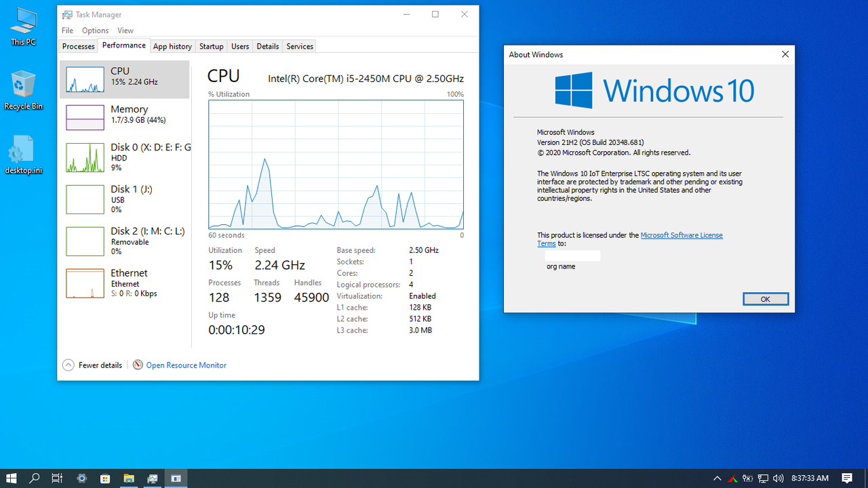Click the Virtualization Enabled value
The height and width of the screenshot is (488, 868).
(x=422, y=296)
